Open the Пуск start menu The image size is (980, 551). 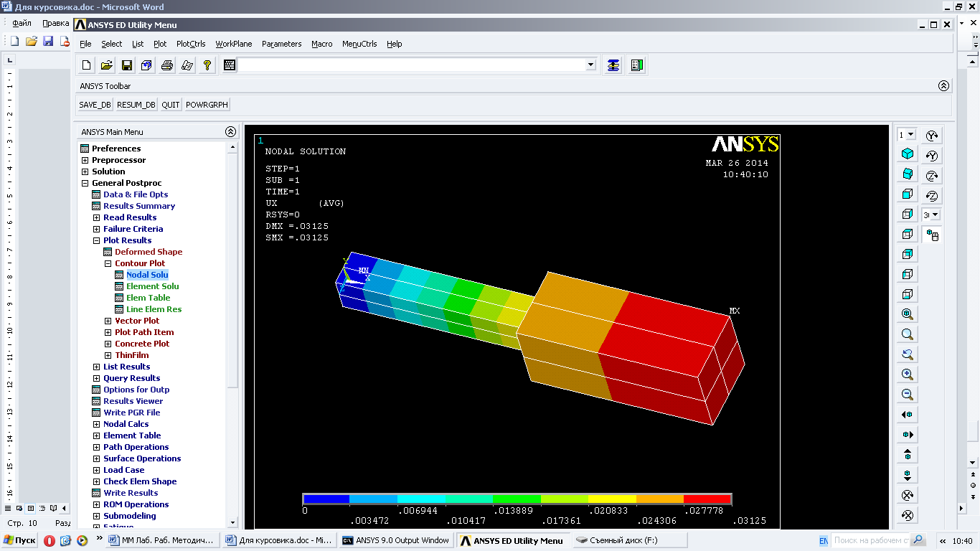pyautogui.click(x=19, y=540)
